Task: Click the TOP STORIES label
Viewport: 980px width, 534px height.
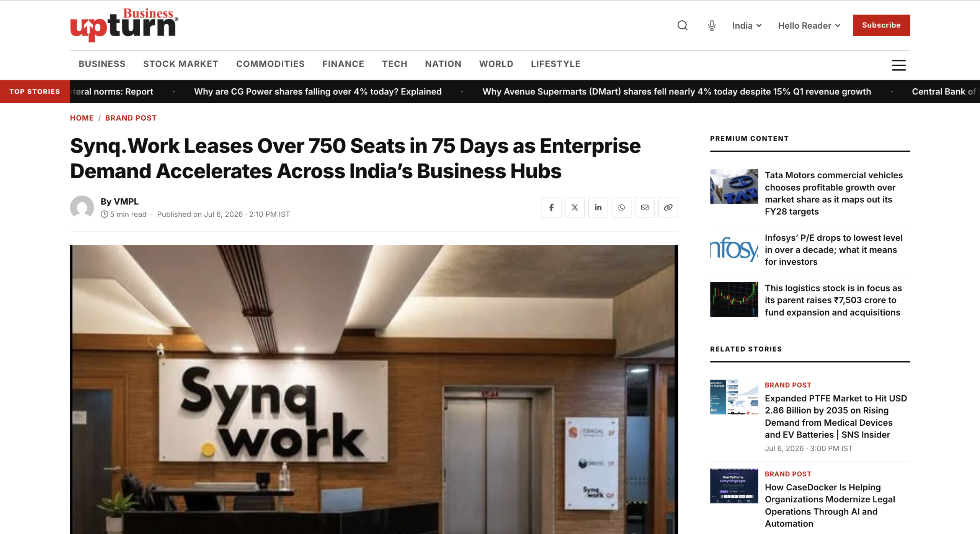Action: (35, 91)
